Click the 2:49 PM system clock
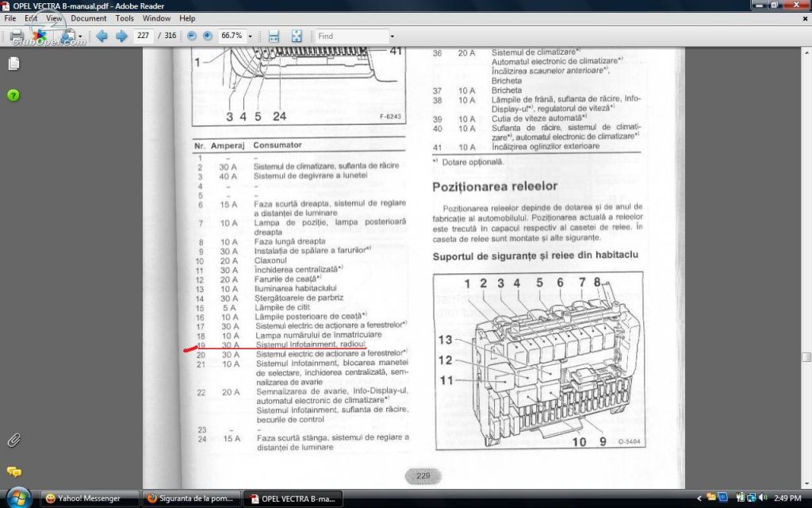Viewport: 812px width, 508px height. 787,498
